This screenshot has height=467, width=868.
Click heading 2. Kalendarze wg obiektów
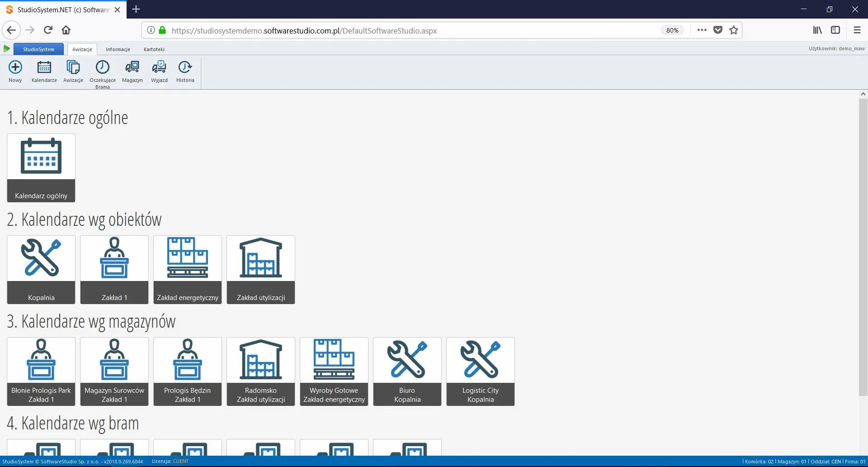point(84,220)
